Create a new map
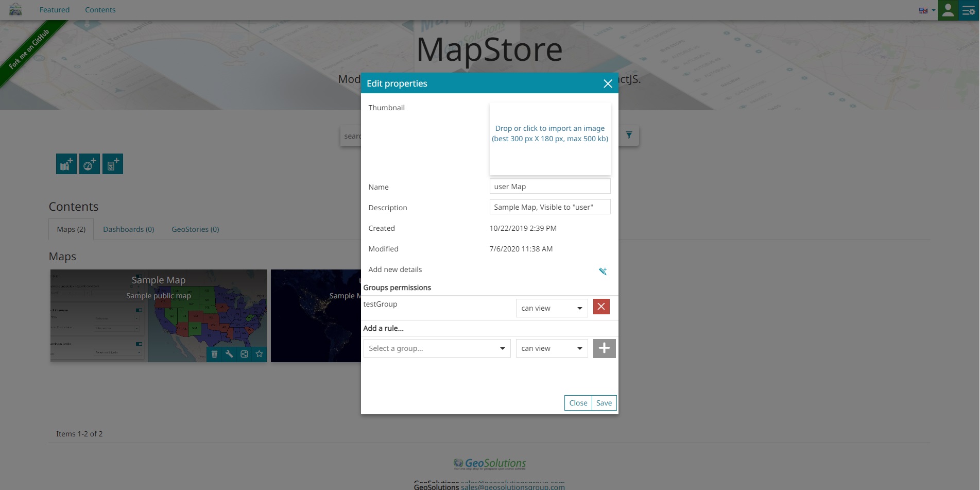 [66, 164]
